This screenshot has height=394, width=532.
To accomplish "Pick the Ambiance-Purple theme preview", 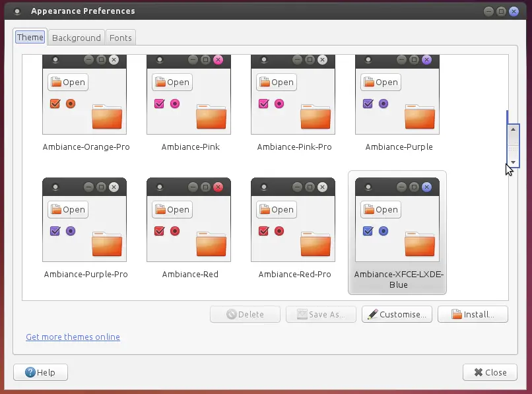I will 397,94.
